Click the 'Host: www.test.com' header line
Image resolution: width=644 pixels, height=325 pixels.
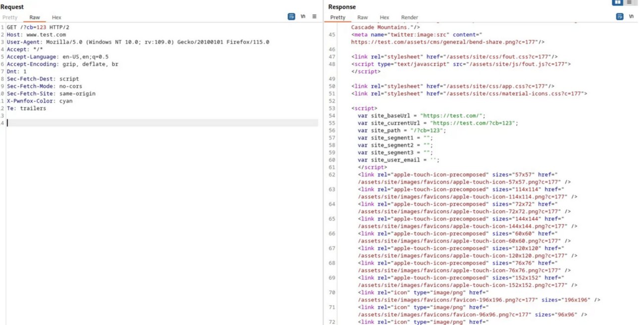point(36,35)
